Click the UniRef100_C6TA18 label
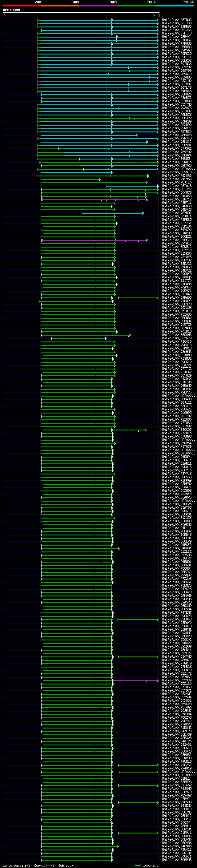The width and height of the screenshot is (197, 868). (x=177, y=186)
